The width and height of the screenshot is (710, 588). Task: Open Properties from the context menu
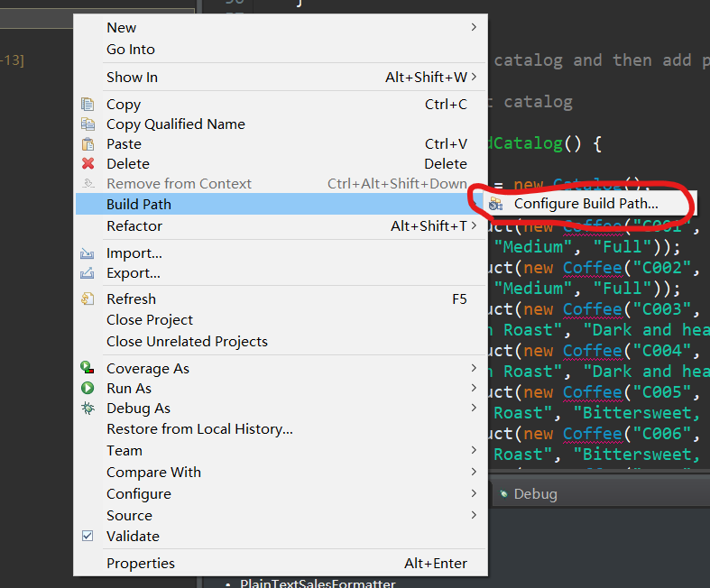(281, 563)
